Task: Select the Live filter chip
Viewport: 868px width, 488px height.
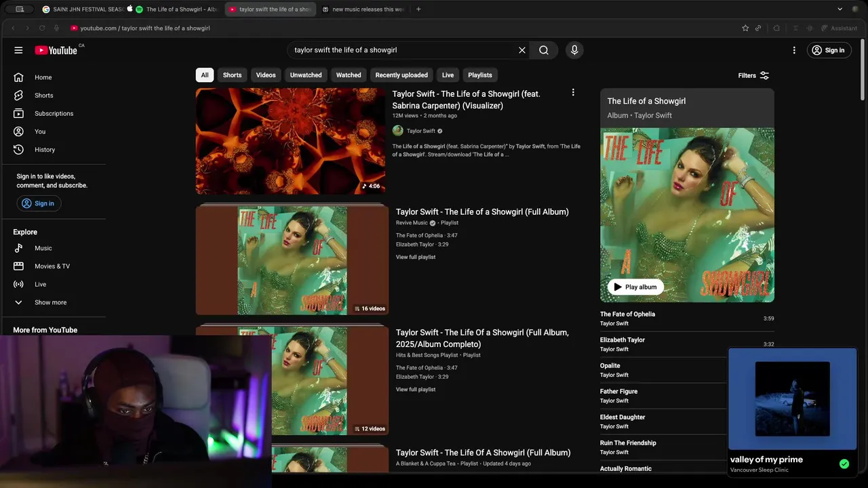Action: pos(448,75)
